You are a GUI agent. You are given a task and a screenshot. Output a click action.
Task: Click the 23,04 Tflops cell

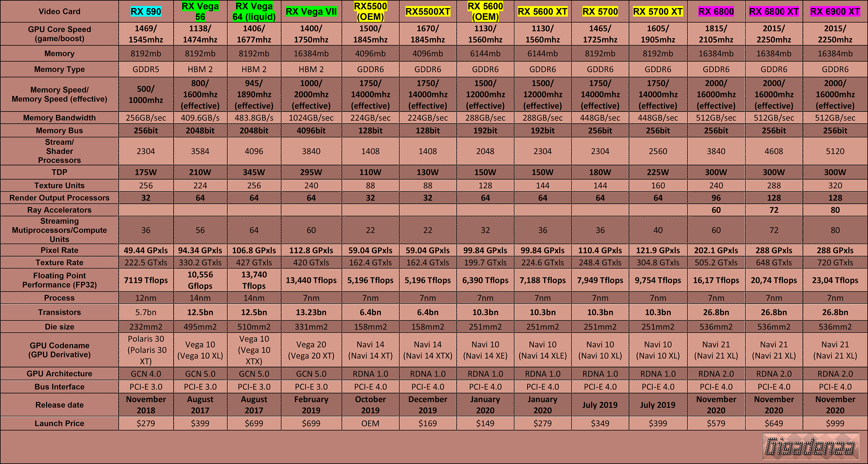tap(835, 280)
